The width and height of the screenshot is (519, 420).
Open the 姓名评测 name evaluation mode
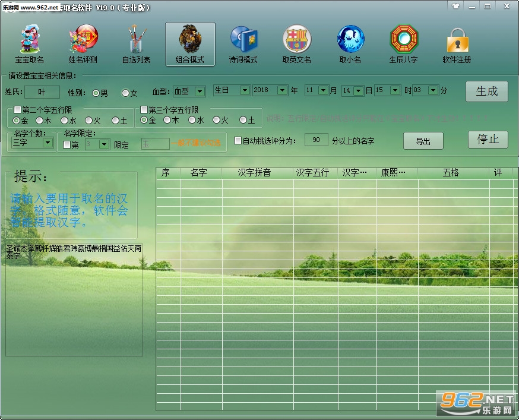coord(83,44)
